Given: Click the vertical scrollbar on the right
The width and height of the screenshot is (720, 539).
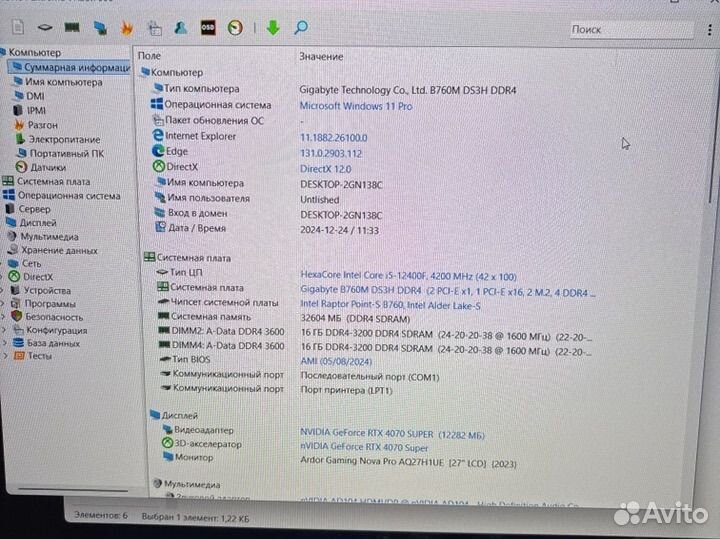Looking at the screenshot, I should tap(713, 124).
